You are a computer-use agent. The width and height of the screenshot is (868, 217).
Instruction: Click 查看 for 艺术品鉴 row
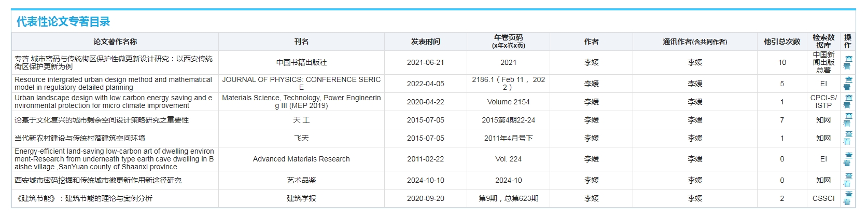tap(848, 180)
